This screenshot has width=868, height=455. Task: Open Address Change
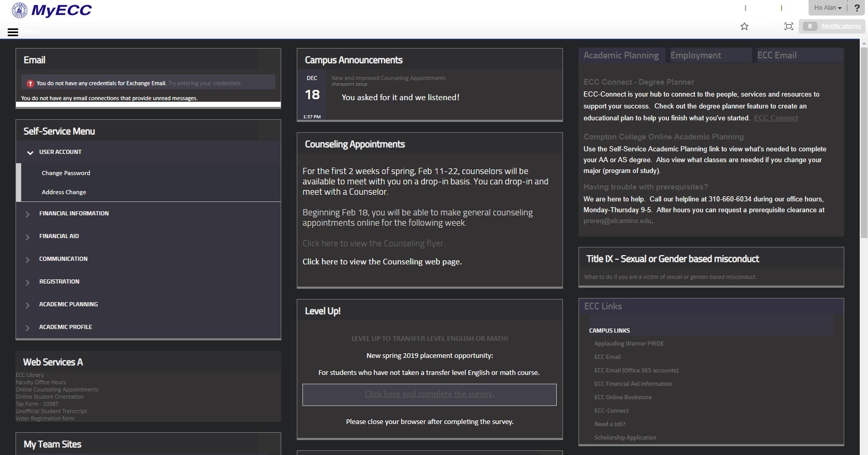click(x=64, y=192)
